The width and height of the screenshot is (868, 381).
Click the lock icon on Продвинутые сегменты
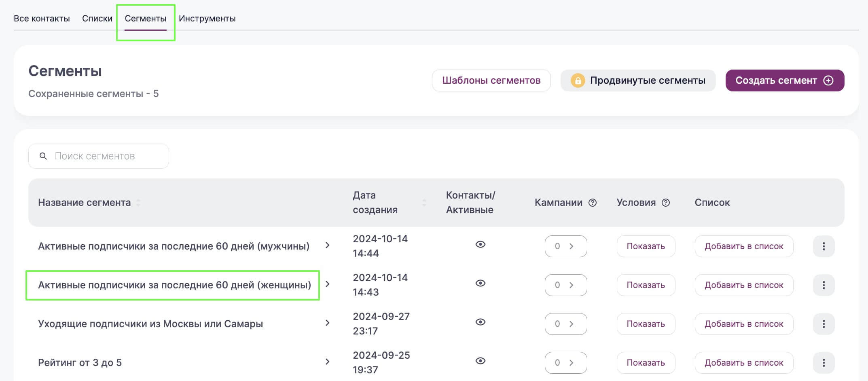(578, 80)
